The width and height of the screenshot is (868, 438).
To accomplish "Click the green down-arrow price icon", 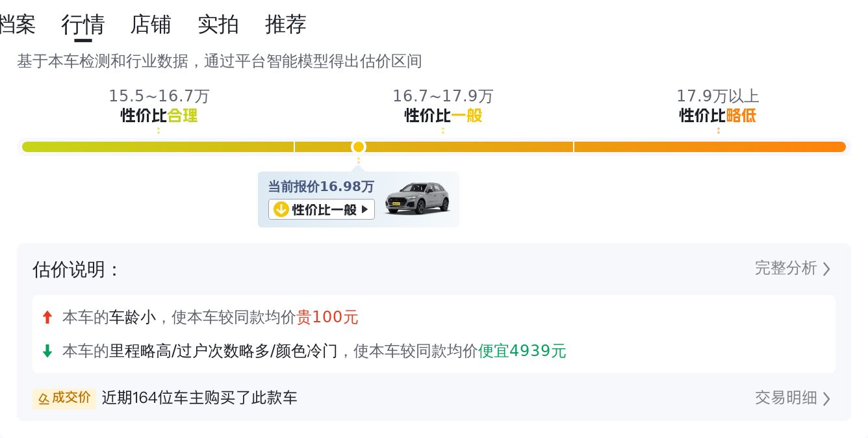I will coord(47,351).
